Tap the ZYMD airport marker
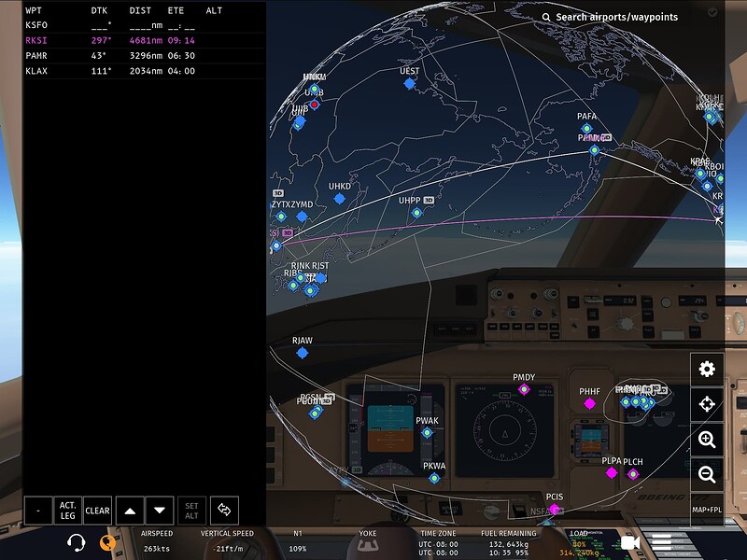 [302, 217]
